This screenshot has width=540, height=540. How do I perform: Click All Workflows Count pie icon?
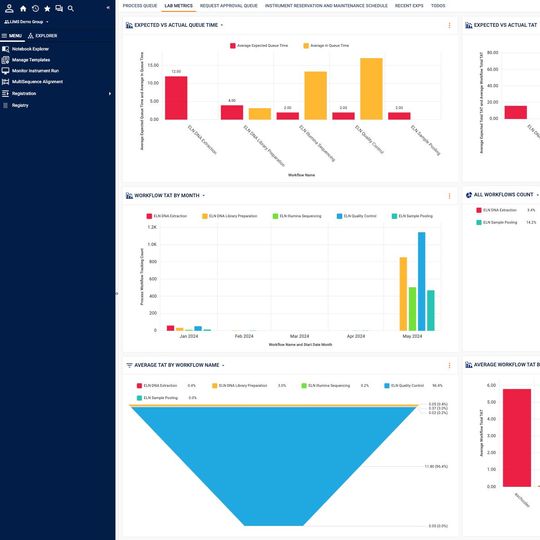click(469, 195)
